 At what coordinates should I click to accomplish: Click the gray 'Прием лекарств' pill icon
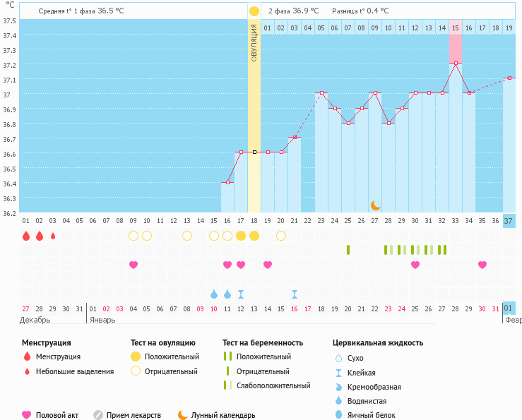[x=98, y=415]
